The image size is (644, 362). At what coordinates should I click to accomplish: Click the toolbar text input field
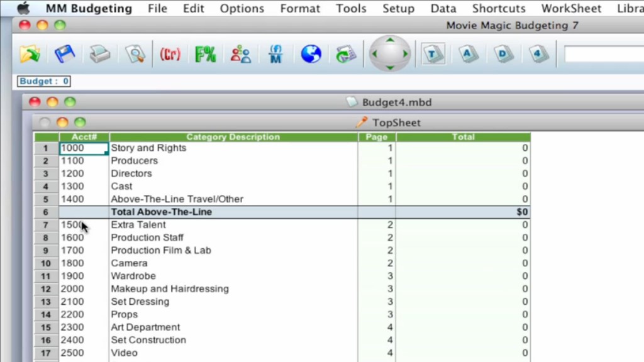(604, 55)
